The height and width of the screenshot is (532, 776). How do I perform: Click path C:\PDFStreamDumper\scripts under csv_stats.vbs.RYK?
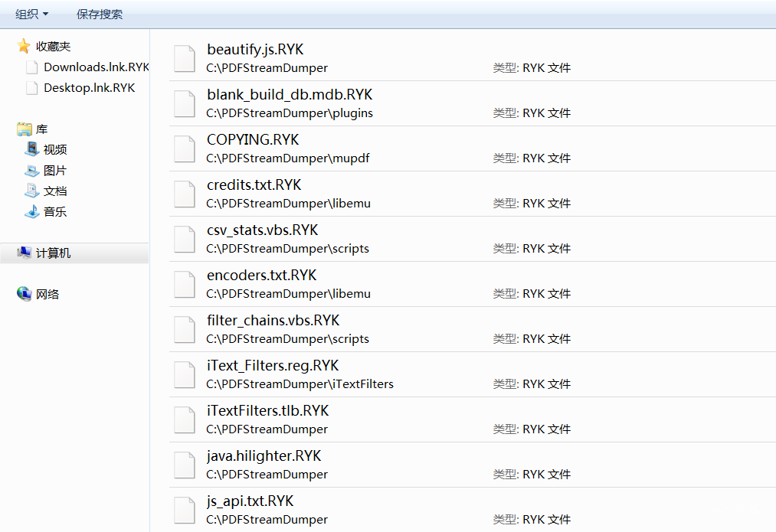tap(287, 249)
